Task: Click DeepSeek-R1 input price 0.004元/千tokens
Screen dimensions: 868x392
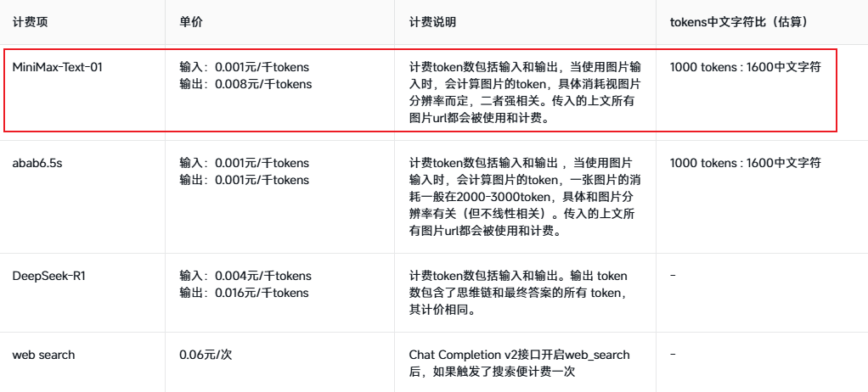Action: (x=245, y=276)
